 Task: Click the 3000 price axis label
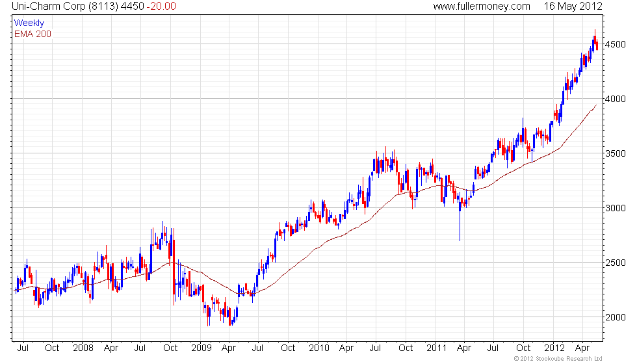pyautogui.click(x=615, y=208)
